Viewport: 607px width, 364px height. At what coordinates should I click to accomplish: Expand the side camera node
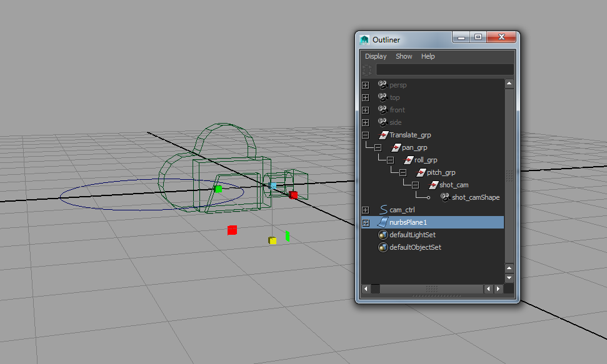pos(366,122)
